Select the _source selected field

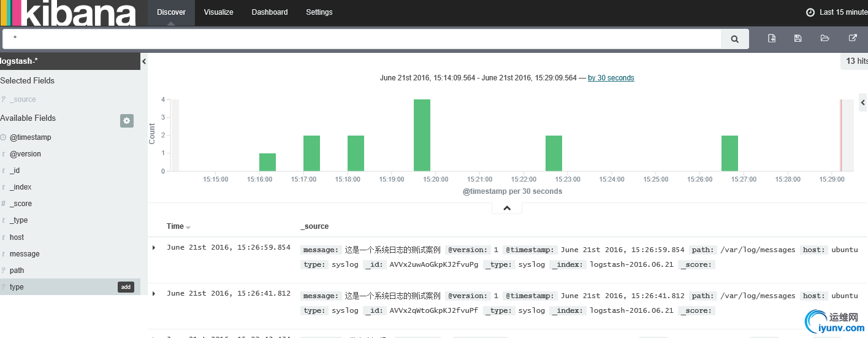click(23, 99)
